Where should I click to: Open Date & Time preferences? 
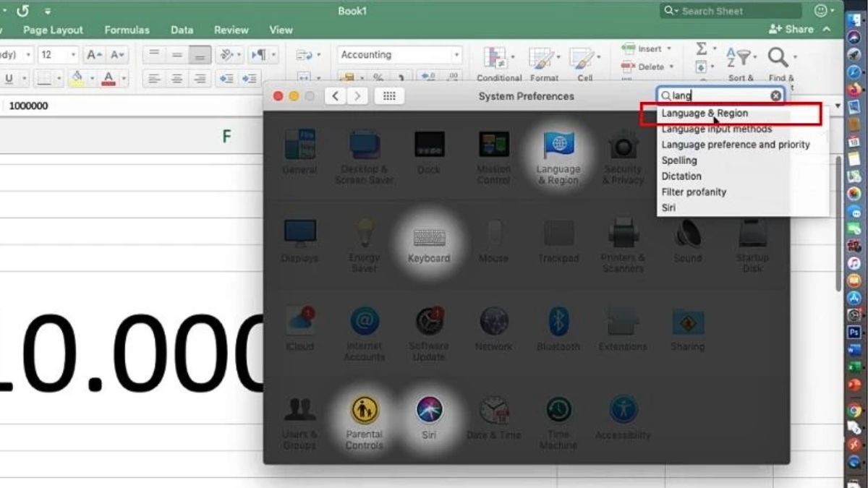[494, 418]
